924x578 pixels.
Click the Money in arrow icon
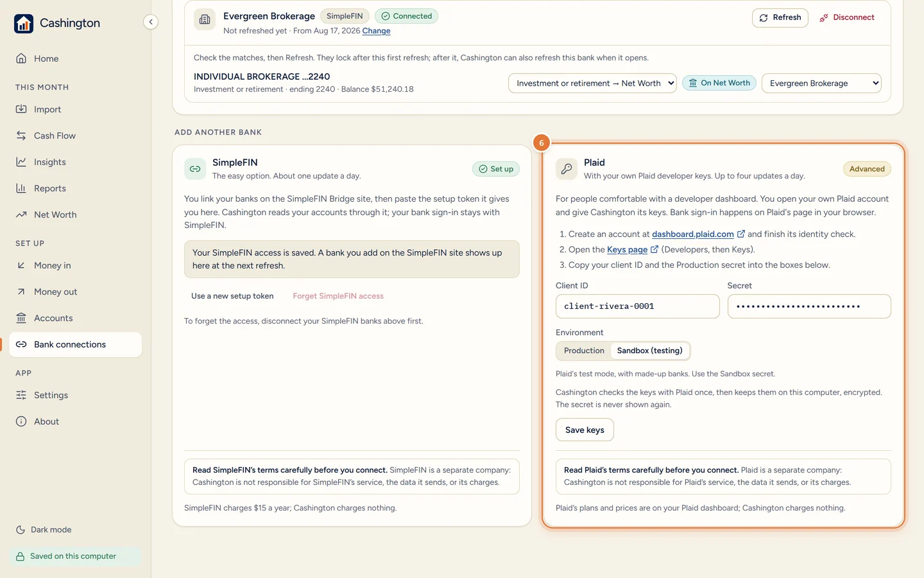click(21, 265)
